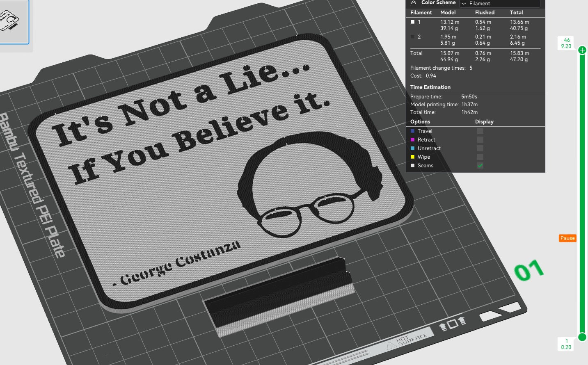
Task: Click the white Seams color swatch
Action: click(x=412, y=166)
